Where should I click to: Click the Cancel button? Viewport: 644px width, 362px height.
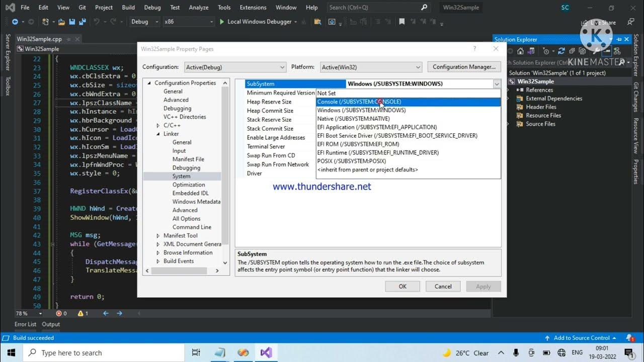point(443,286)
